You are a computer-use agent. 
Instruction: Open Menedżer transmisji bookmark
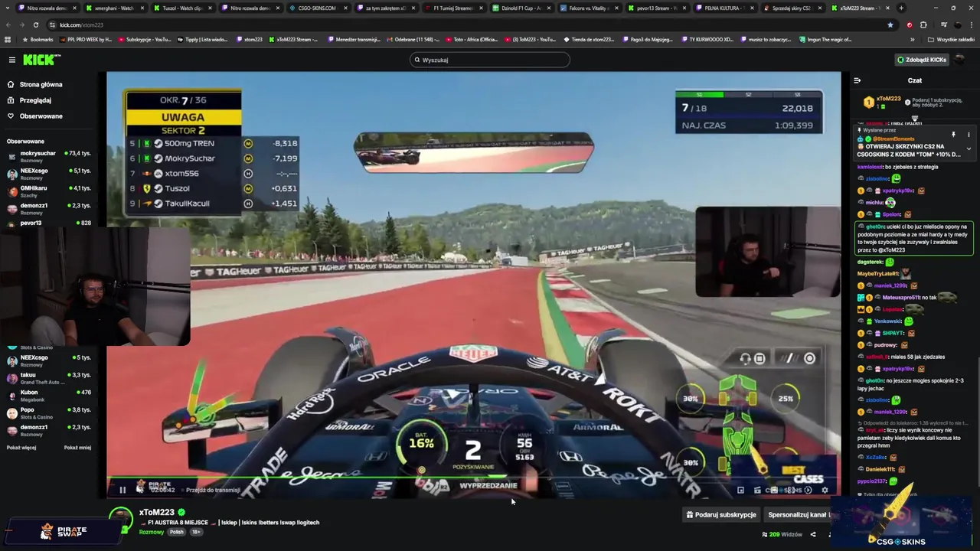(353, 39)
